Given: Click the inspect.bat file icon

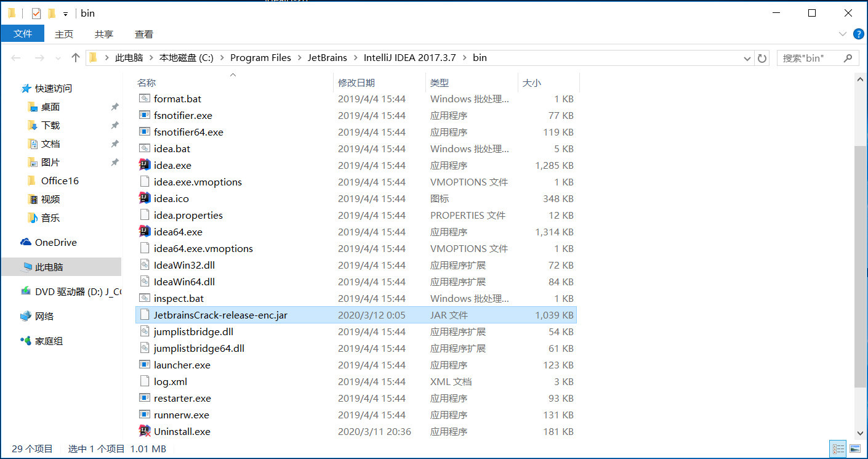Looking at the screenshot, I should coord(145,298).
